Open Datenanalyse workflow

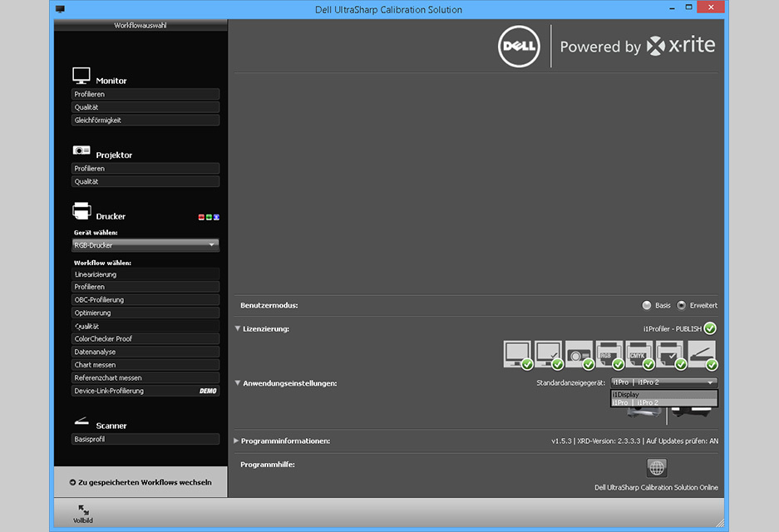145,352
